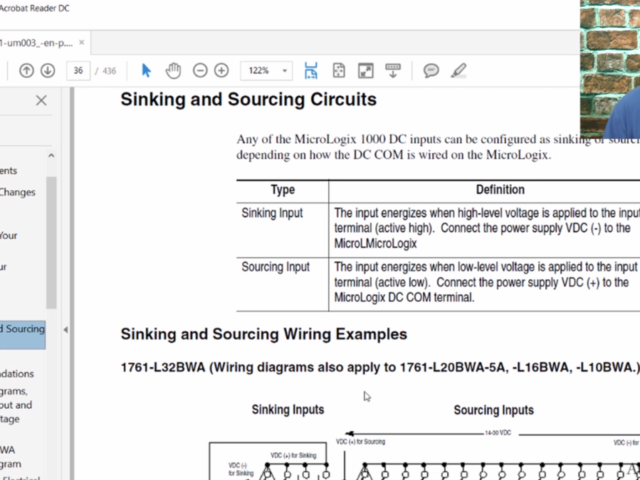Click the bookmarks pane scrollbar thumb
Screen dimensions: 640x480
tap(51, 243)
